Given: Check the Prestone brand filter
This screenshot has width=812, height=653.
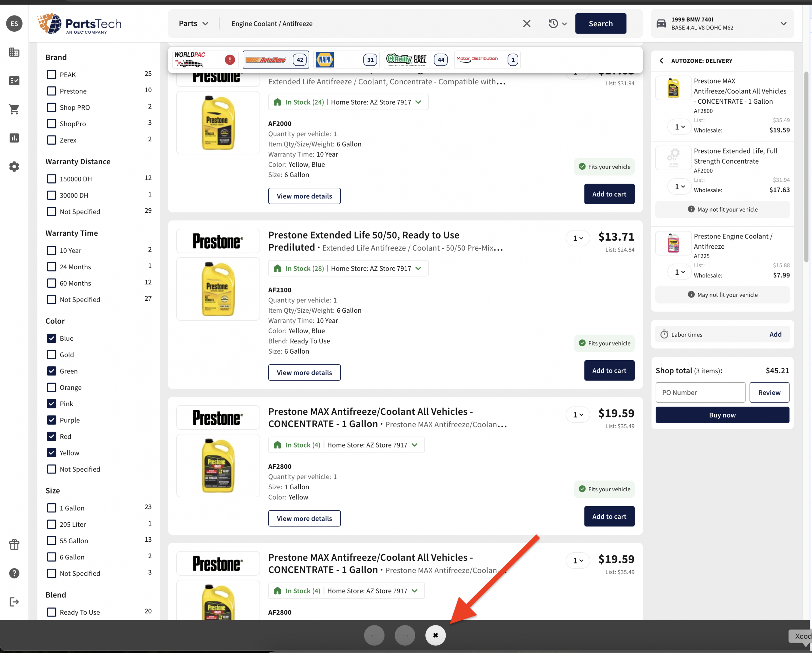Looking at the screenshot, I should tap(52, 91).
